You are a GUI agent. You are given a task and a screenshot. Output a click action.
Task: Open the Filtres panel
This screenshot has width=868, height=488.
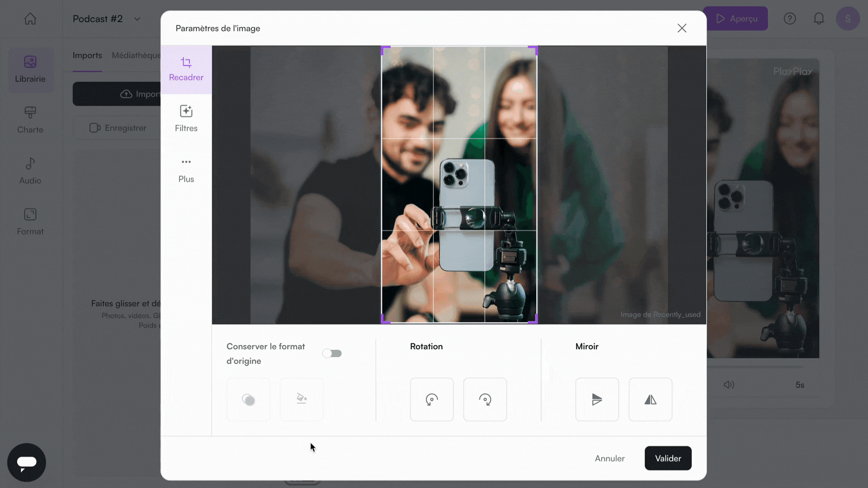click(x=186, y=119)
